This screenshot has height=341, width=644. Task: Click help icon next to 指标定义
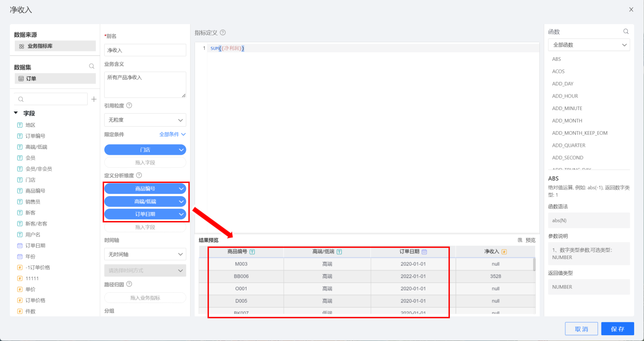[x=223, y=33]
